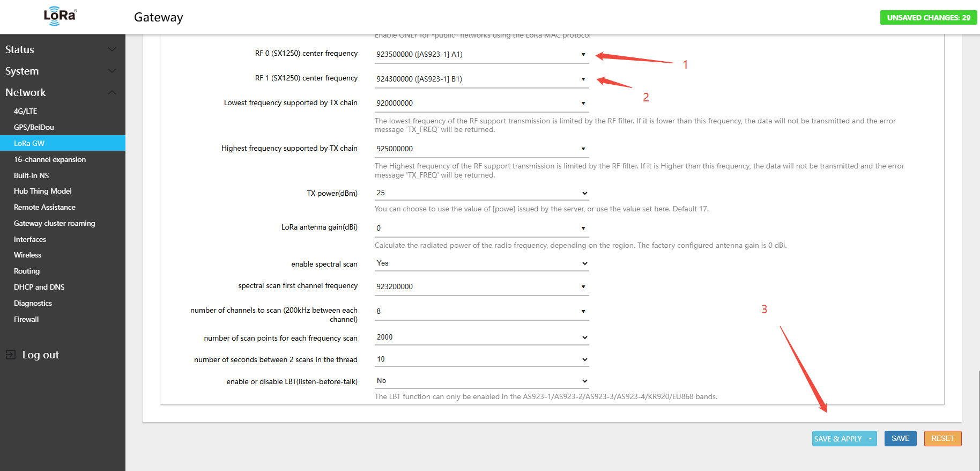Viewport: 980px width, 471px height.
Task: Click the Log out icon
Action: 11,355
